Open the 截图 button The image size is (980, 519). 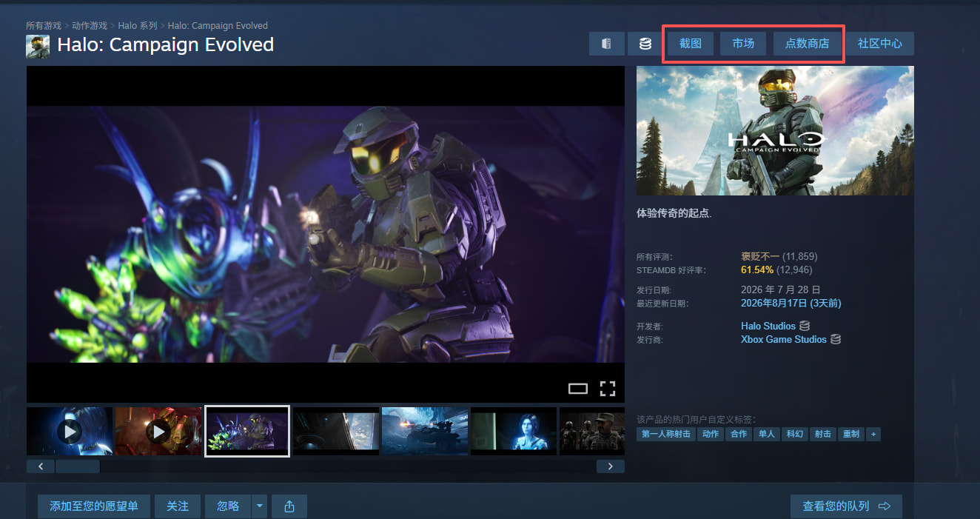click(x=691, y=44)
